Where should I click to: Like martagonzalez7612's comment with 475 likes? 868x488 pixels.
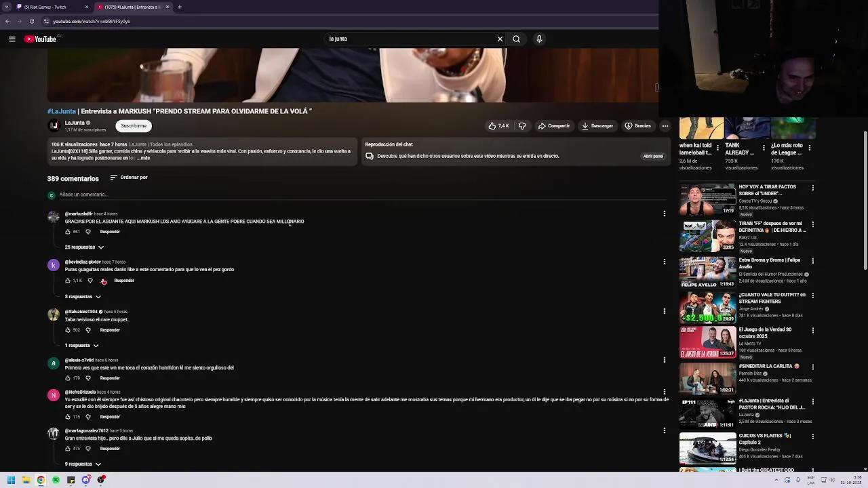pyautogui.click(x=68, y=449)
